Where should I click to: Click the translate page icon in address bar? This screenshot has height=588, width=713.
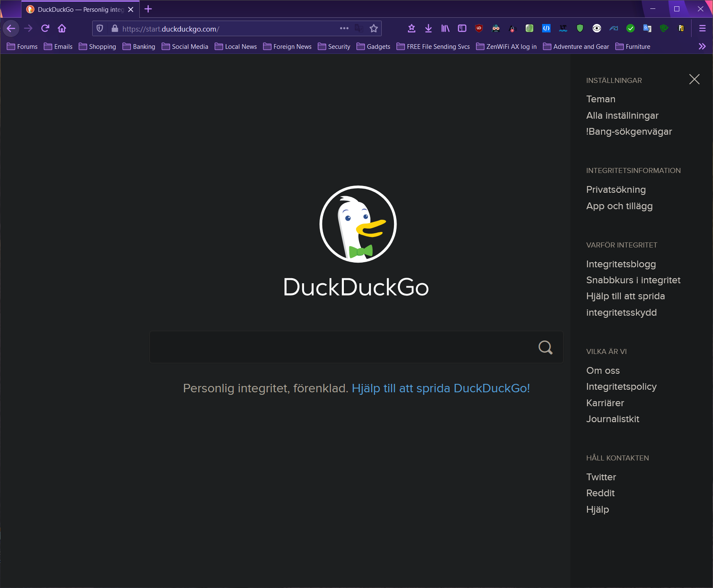[x=359, y=29]
